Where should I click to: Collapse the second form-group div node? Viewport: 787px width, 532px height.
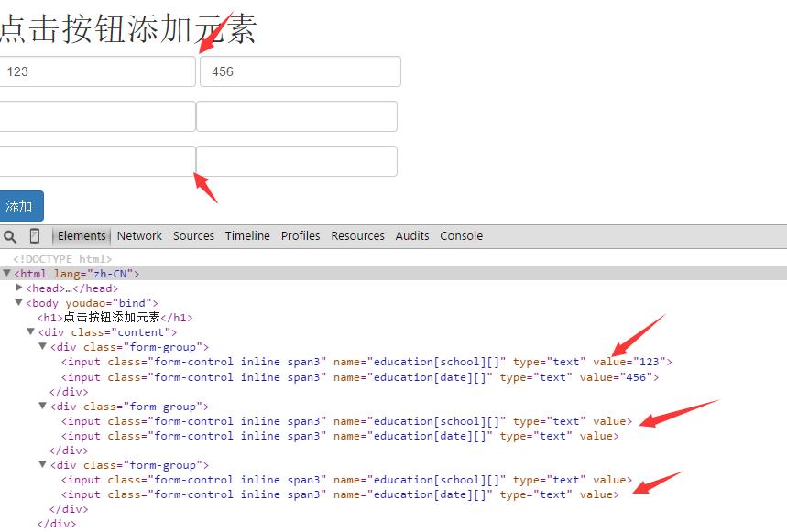pyautogui.click(x=43, y=406)
